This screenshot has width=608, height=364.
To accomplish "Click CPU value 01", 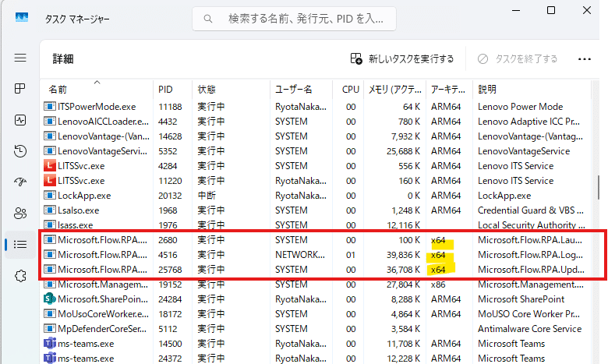I will (x=351, y=255).
